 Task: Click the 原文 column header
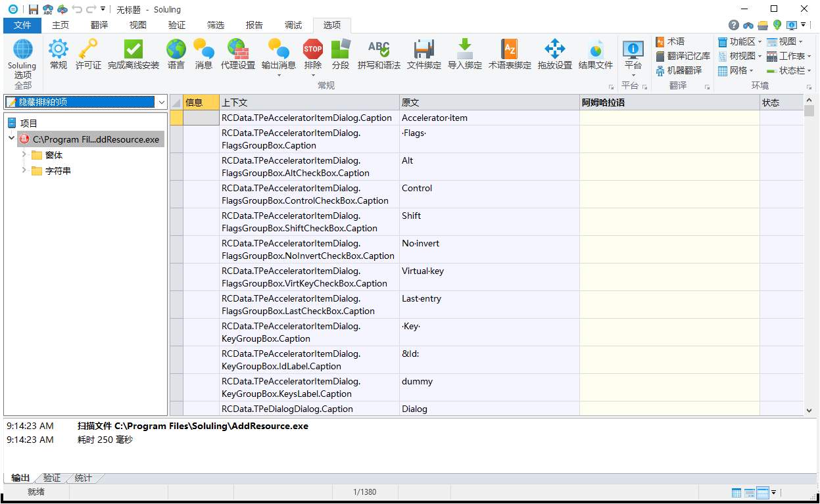tap(489, 103)
